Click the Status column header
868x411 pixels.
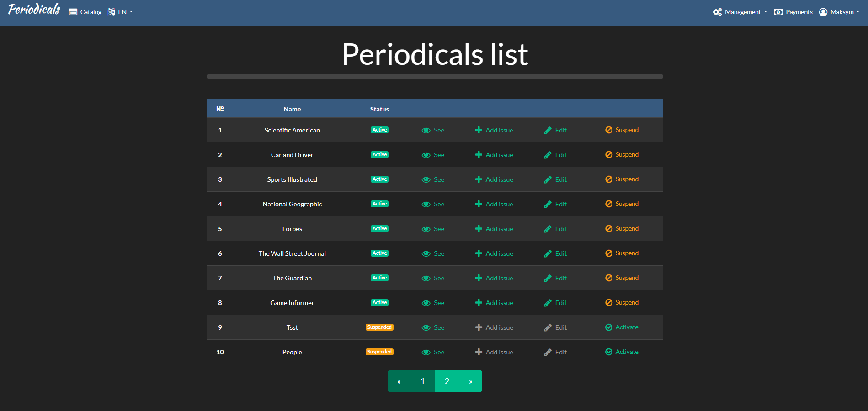(x=379, y=109)
